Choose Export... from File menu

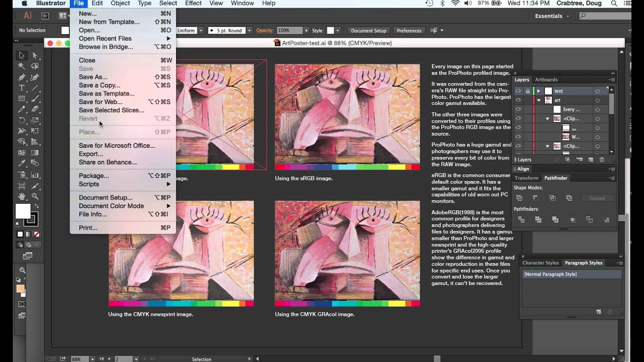click(x=91, y=154)
